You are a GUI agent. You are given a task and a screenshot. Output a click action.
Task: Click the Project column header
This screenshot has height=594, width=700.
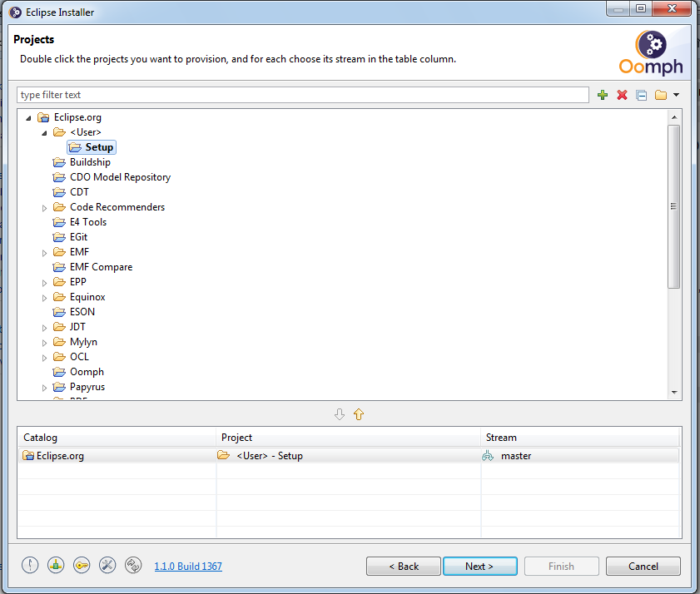[348, 438]
